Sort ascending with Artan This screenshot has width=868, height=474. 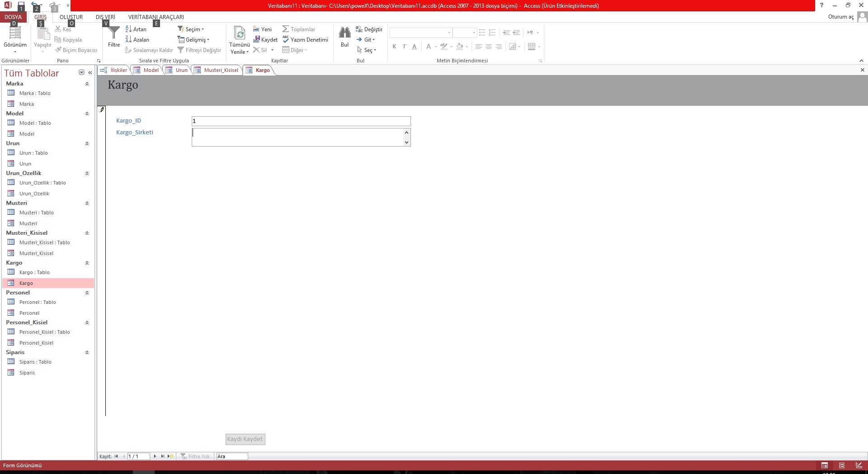click(x=136, y=29)
